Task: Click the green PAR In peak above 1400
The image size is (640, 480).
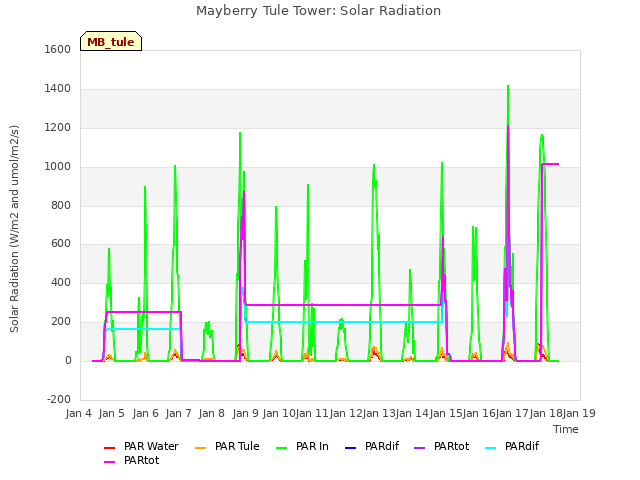Action: [x=508, y=88]
